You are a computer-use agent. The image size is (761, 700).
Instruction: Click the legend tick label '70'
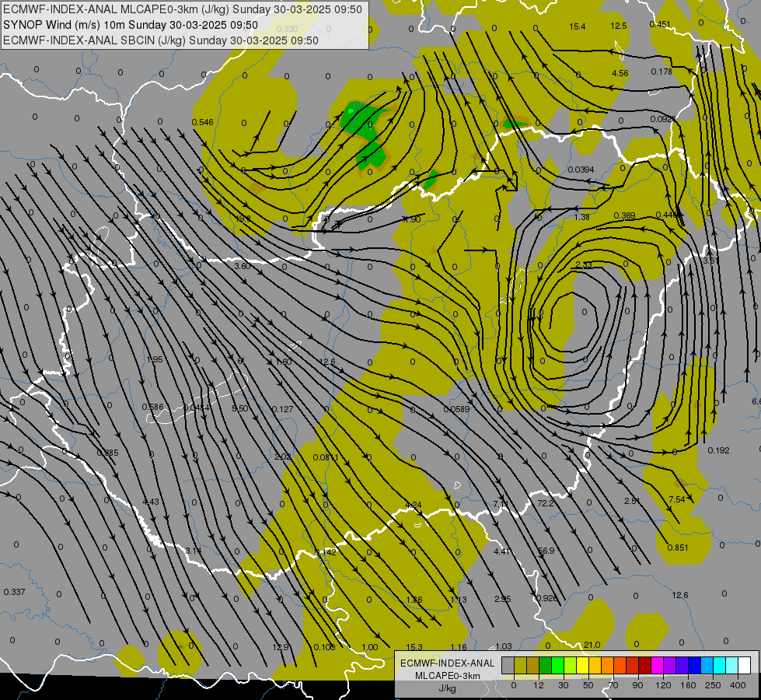[x=613, y=685]
